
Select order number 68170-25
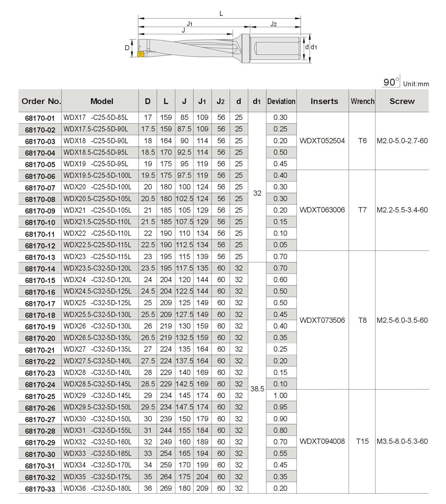tap(40, 396)
